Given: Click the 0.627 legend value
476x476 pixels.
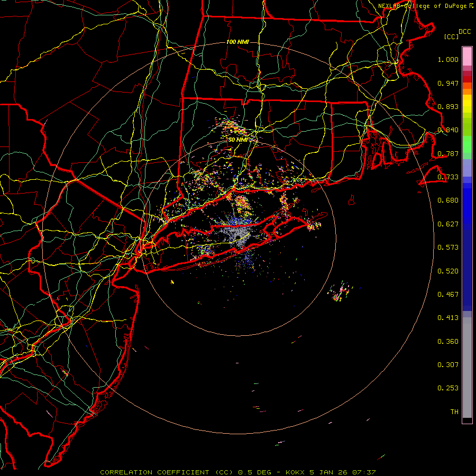Looking at the screenshot, I should click(448, 224).
